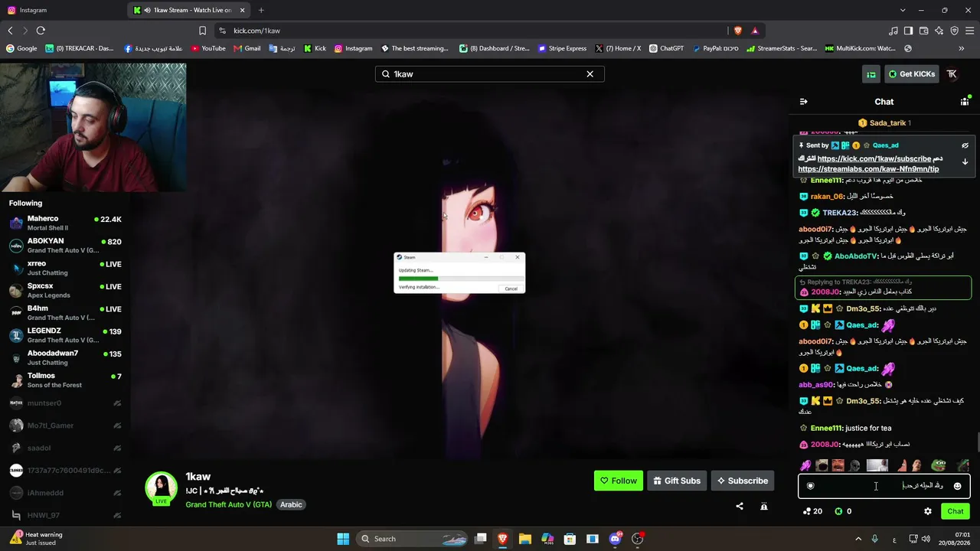Open the Tollmos Sons of the Forest channel

65,380
